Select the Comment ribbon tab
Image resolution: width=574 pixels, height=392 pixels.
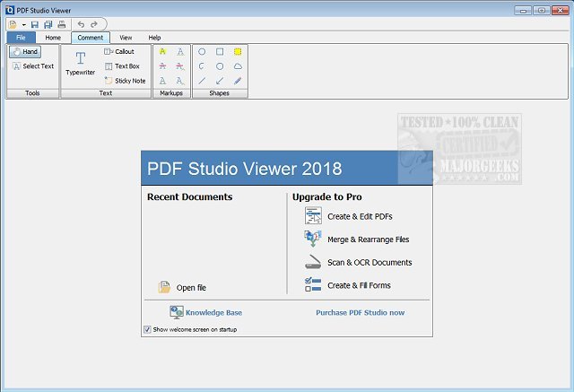90,38
